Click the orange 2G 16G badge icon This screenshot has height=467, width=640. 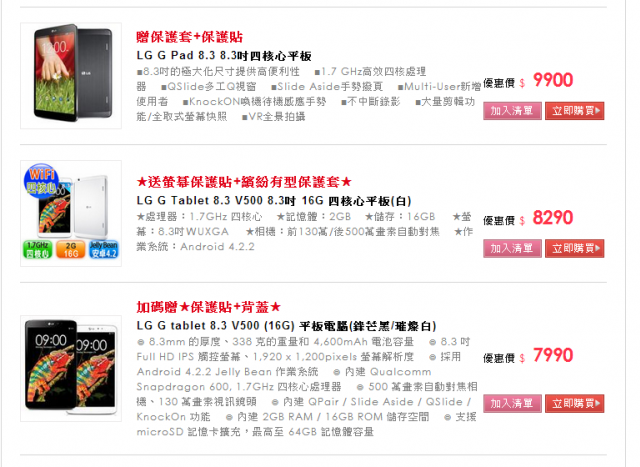pyautogui.click(x=71, y=250)
